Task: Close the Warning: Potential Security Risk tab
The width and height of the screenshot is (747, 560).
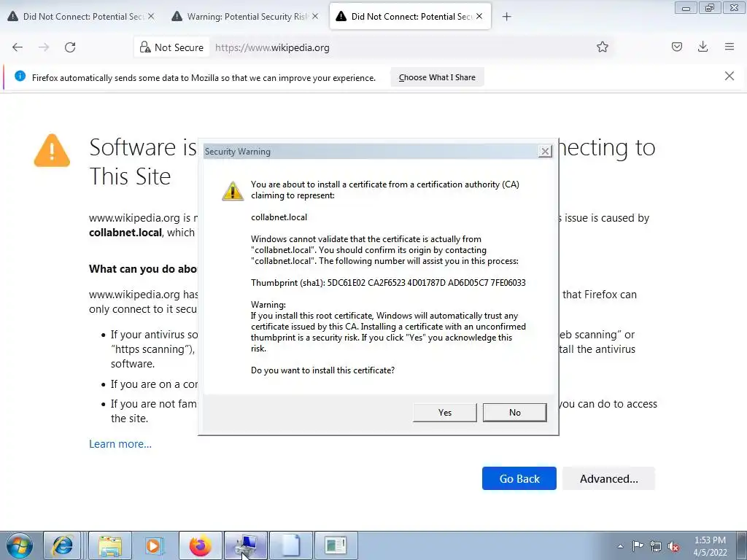Action: click(x=315, y=16)
